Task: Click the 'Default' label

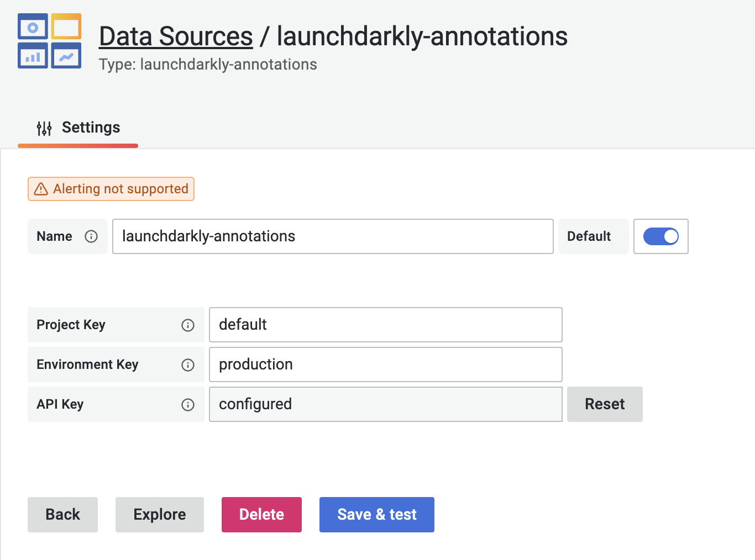Action: click(x=589, y=236)
